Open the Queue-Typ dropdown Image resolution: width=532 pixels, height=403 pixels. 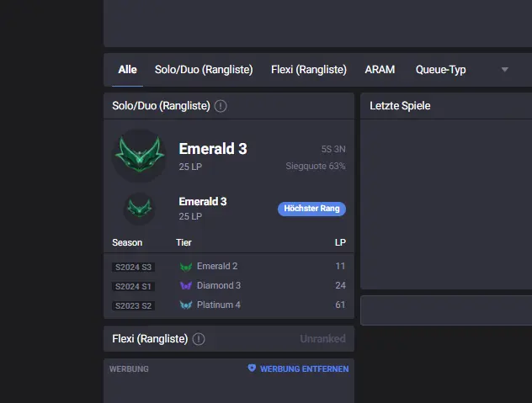(440, 70)
